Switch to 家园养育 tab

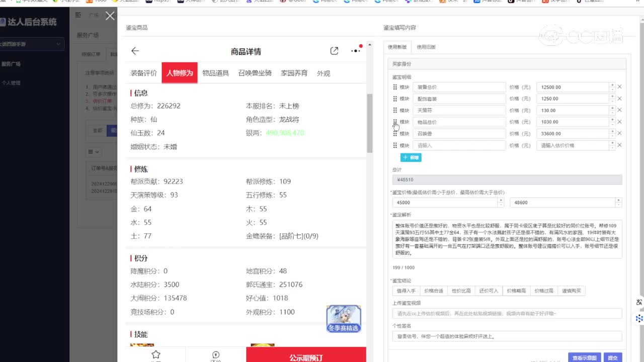294,73
